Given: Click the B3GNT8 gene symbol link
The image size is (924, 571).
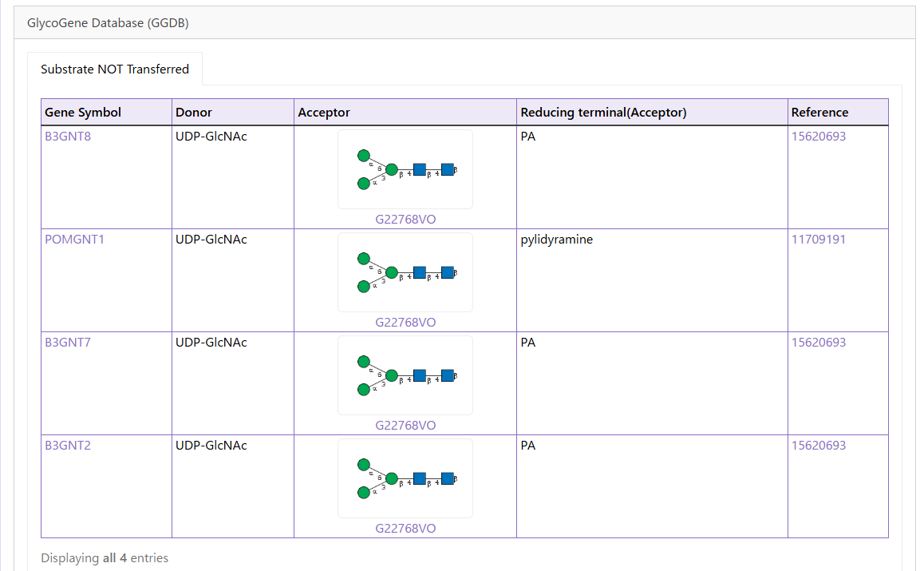Looking at the screenshot, I should pyautogui.click(x=68, y=137).
